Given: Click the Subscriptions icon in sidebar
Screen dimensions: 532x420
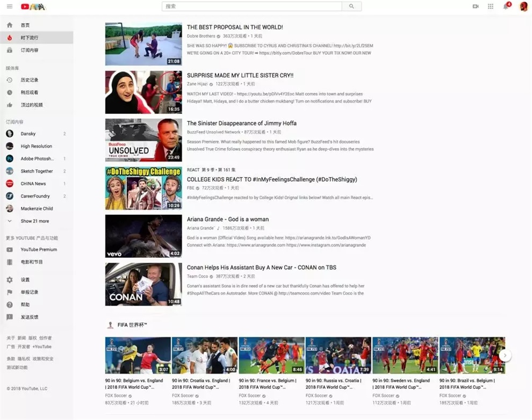Looking at the screenshot, I should [x=10, y=50].
